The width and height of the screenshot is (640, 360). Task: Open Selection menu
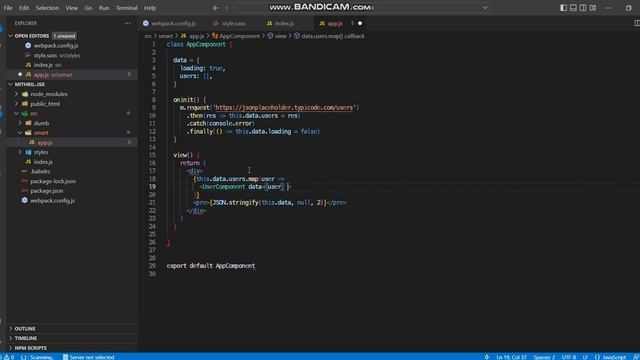[x=47, y=8]
